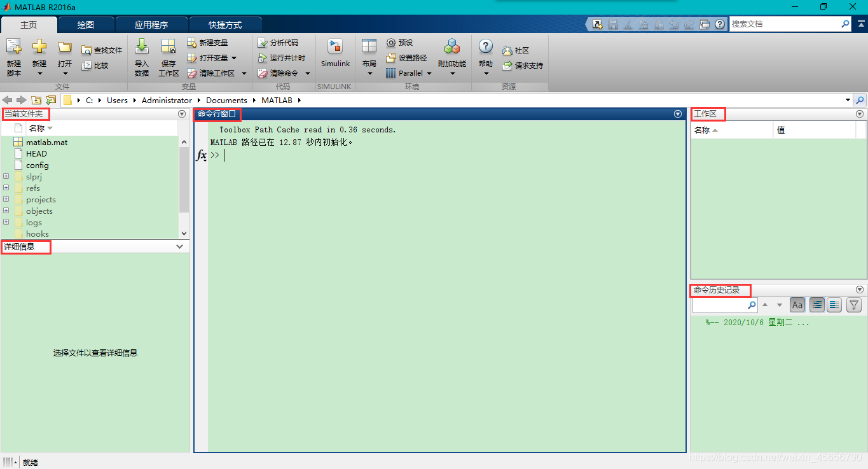Sort workspace by 名称 column header
Viewport: 868px width, 469px height.
pyautogui.click(x=731, y=130)
